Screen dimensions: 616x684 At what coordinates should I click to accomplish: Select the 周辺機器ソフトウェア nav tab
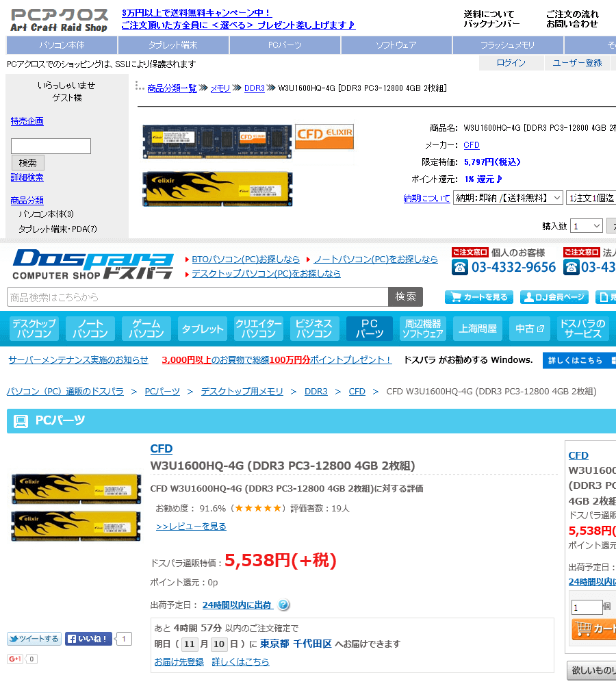tap(423, 329)
